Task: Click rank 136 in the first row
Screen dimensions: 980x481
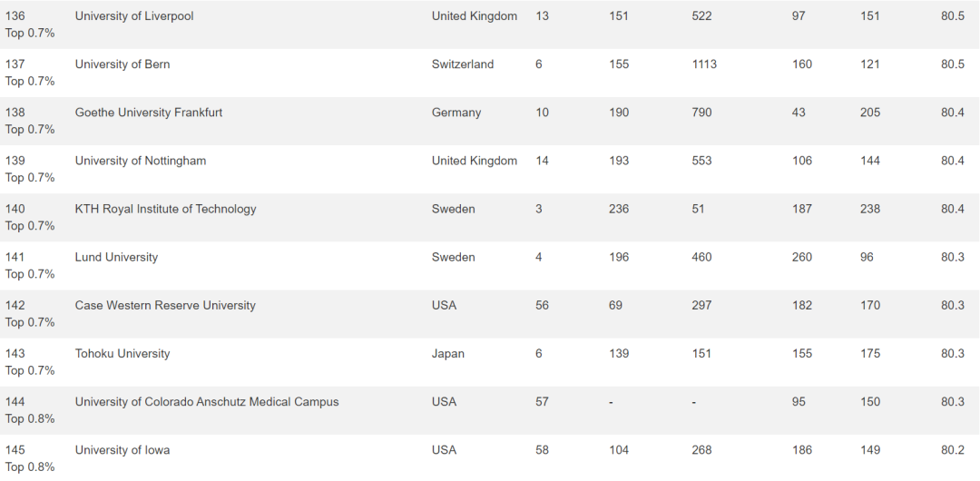Action: (x=15, y=16)
